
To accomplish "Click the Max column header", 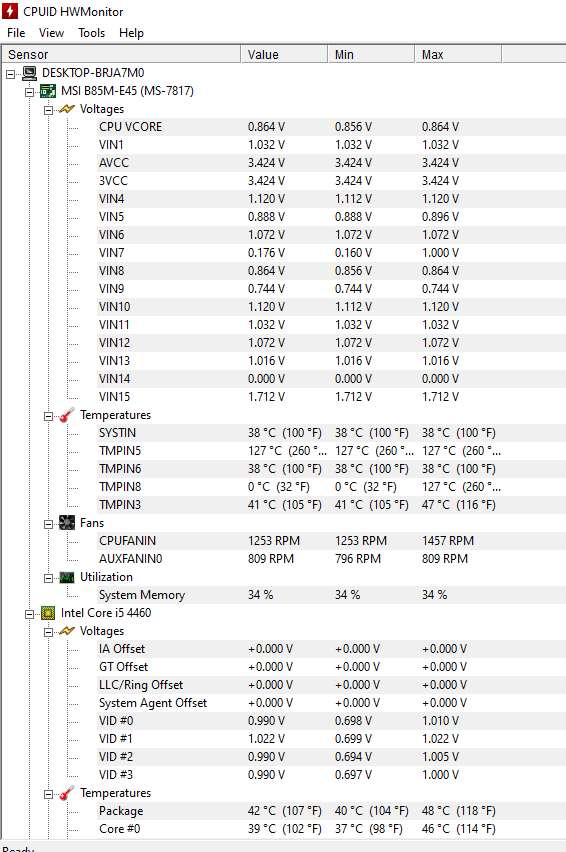I will click(458, 54).
